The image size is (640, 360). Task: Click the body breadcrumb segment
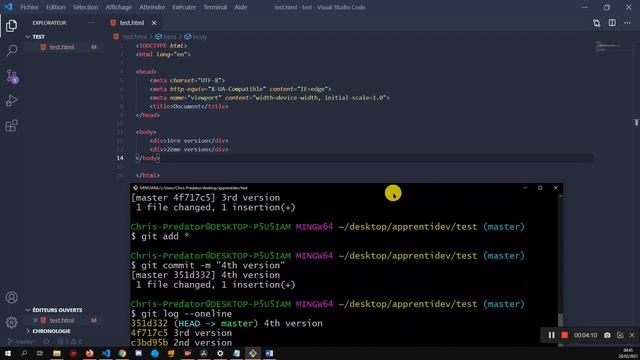click(196, 37)
